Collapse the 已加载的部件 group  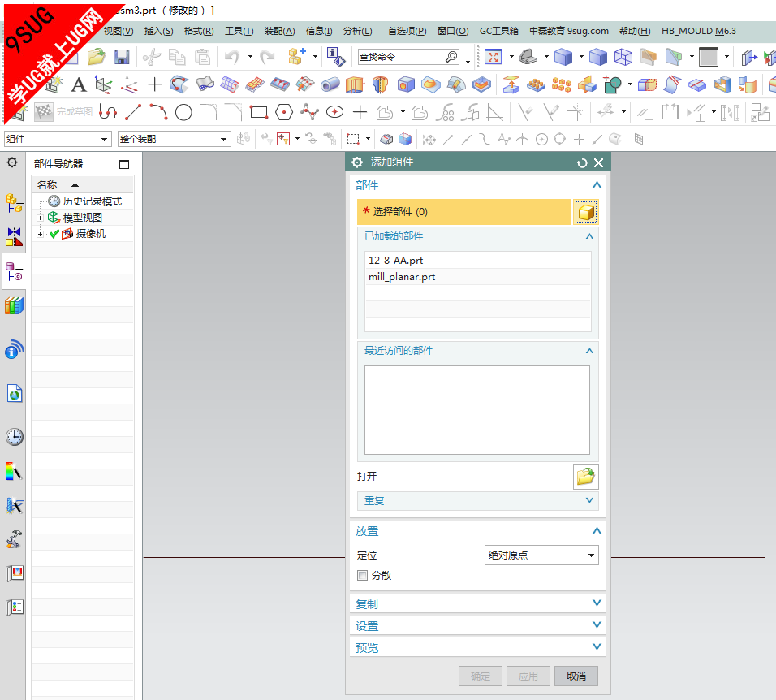point(589,236)
